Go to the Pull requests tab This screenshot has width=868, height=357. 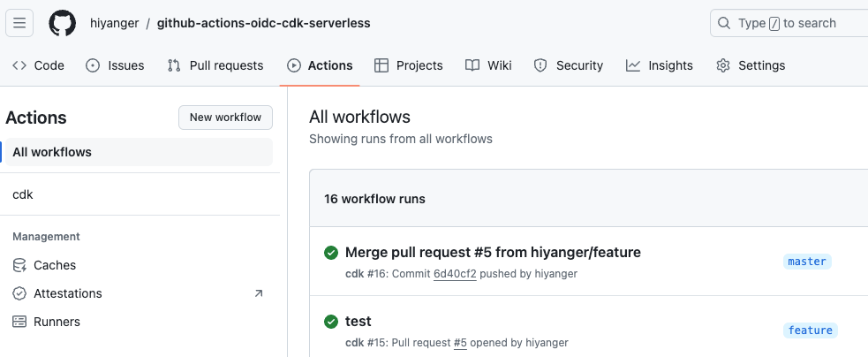click(x=215, y=65)
